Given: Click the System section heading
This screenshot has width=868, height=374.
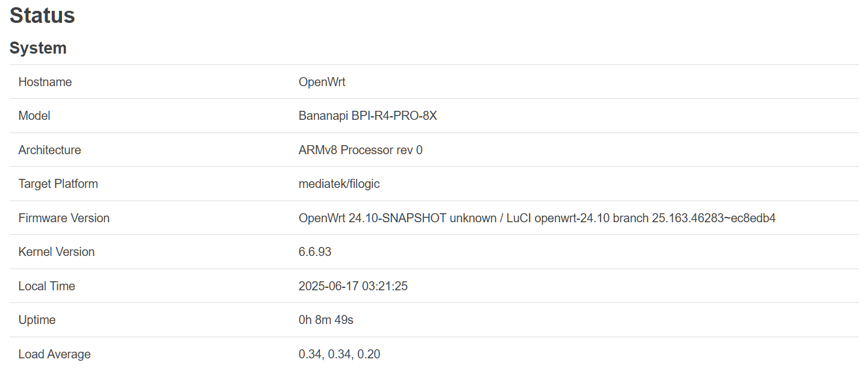Looking at the screenshot, I should click(38, 48).
